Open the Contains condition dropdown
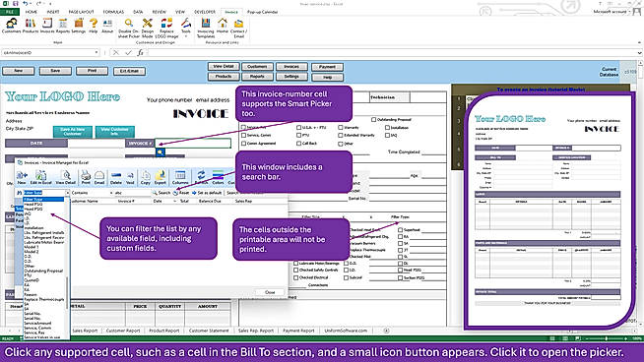 coord(111,193)
